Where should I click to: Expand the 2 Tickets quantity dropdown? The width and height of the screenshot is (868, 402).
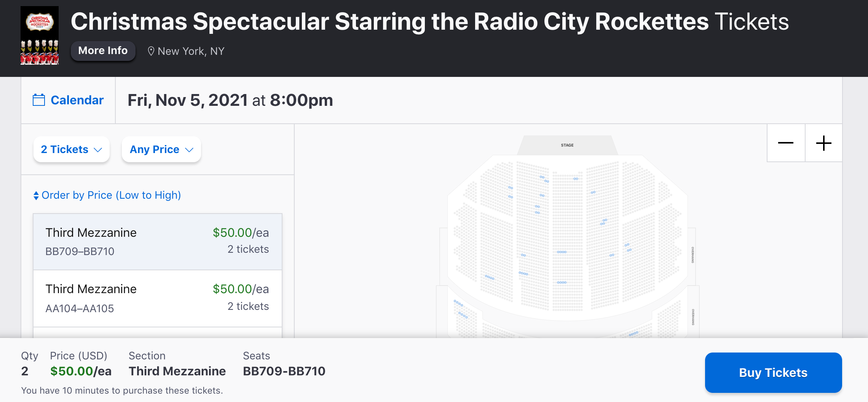point(72,149)
